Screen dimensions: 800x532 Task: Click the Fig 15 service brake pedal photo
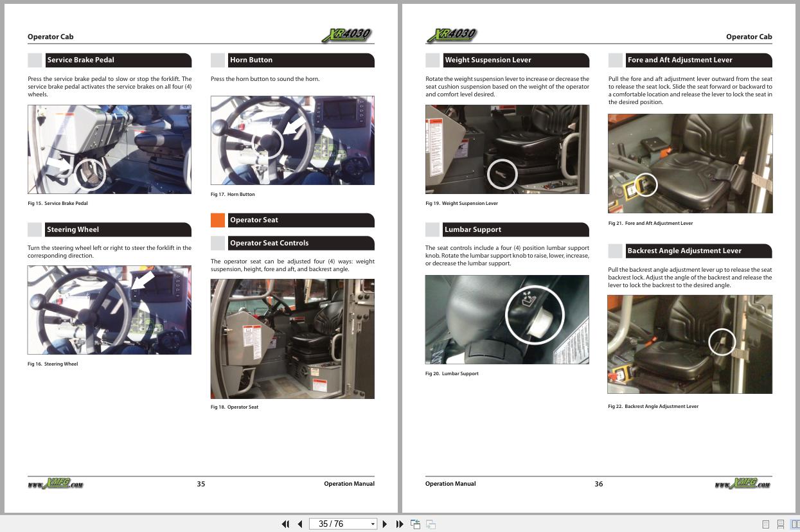pyautogui.click(x=109, y=150)
